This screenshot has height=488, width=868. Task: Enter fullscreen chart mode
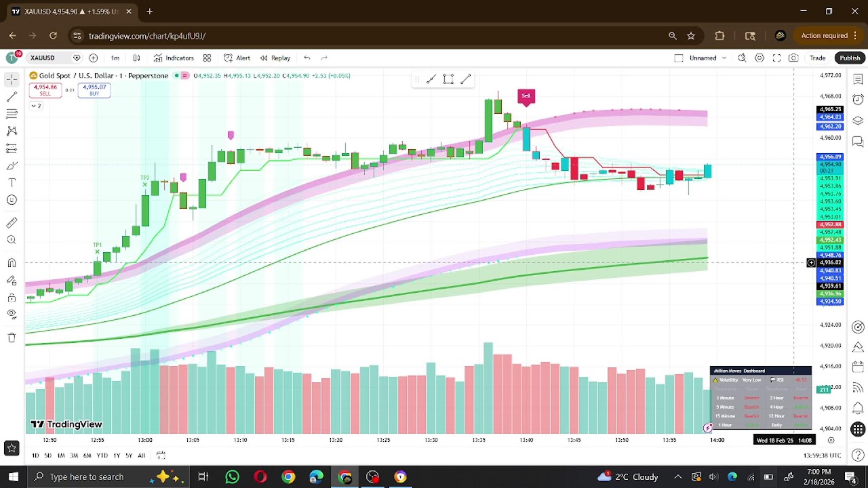pos(776,58)
